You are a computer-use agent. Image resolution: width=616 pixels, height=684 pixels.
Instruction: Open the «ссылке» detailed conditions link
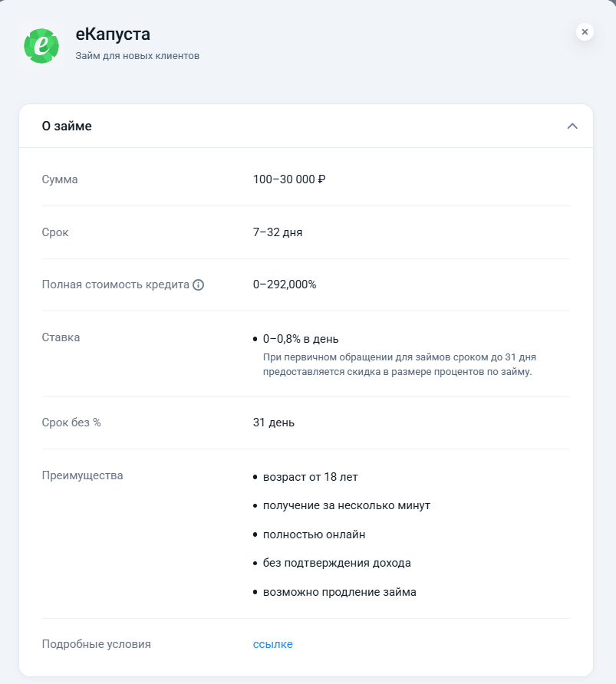(272, 644)
